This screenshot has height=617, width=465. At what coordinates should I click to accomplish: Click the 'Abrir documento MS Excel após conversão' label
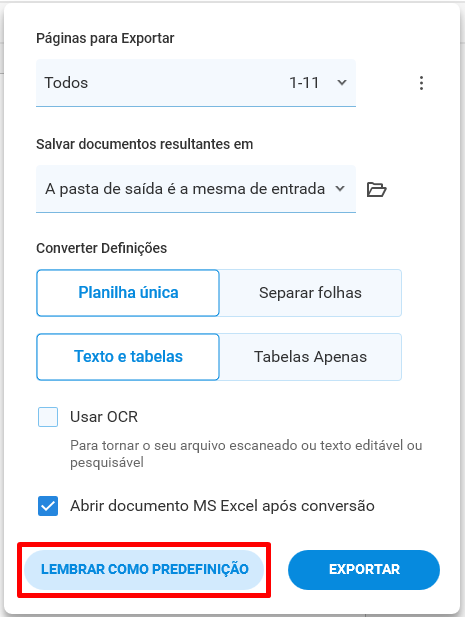point(222,506)
